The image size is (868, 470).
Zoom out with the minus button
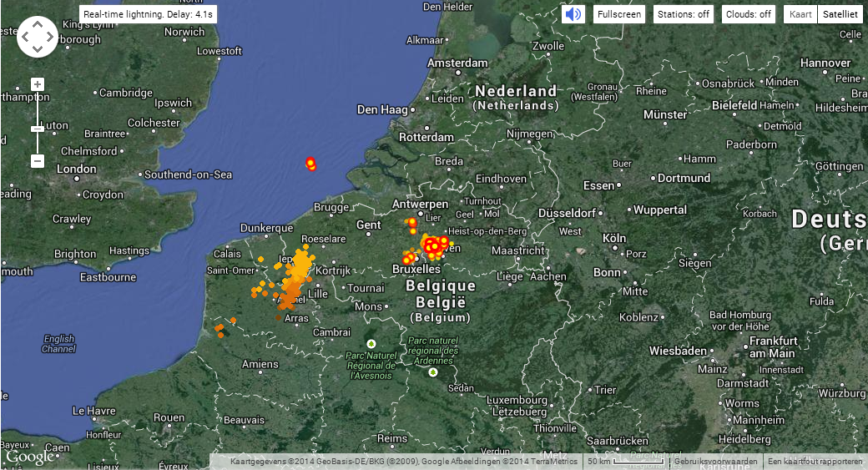pos(37,161)
